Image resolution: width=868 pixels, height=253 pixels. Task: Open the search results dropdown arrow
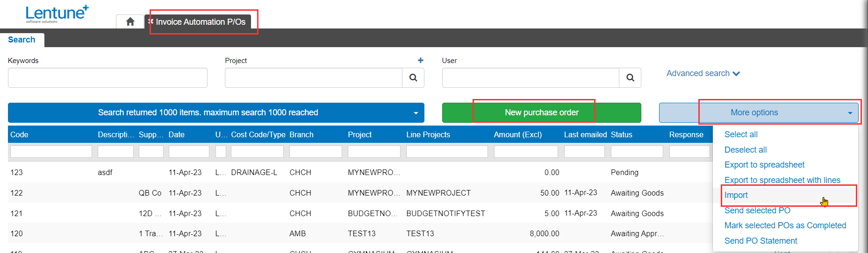[416, 113]
